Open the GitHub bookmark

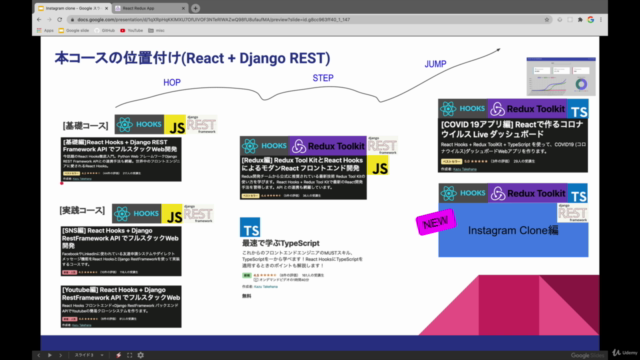click(105, 31)
